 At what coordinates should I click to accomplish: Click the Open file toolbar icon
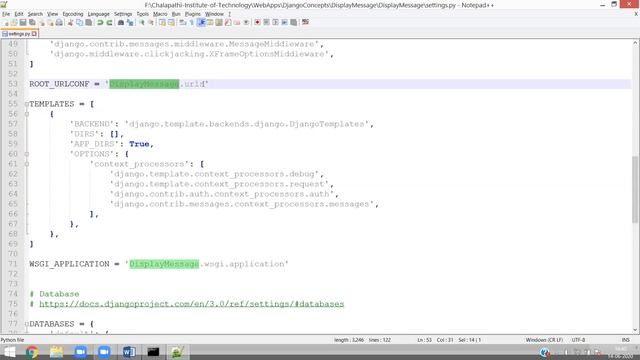pos(14,22)
